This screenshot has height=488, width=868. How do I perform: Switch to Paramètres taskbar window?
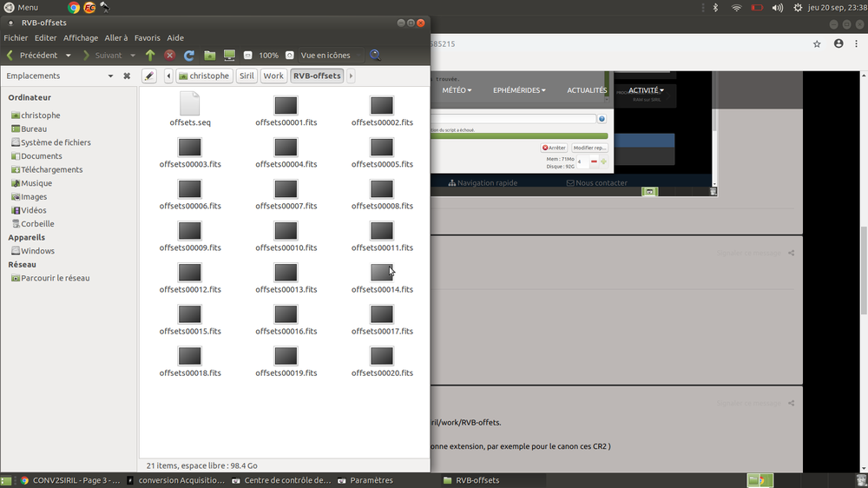[x=365, y=480]
